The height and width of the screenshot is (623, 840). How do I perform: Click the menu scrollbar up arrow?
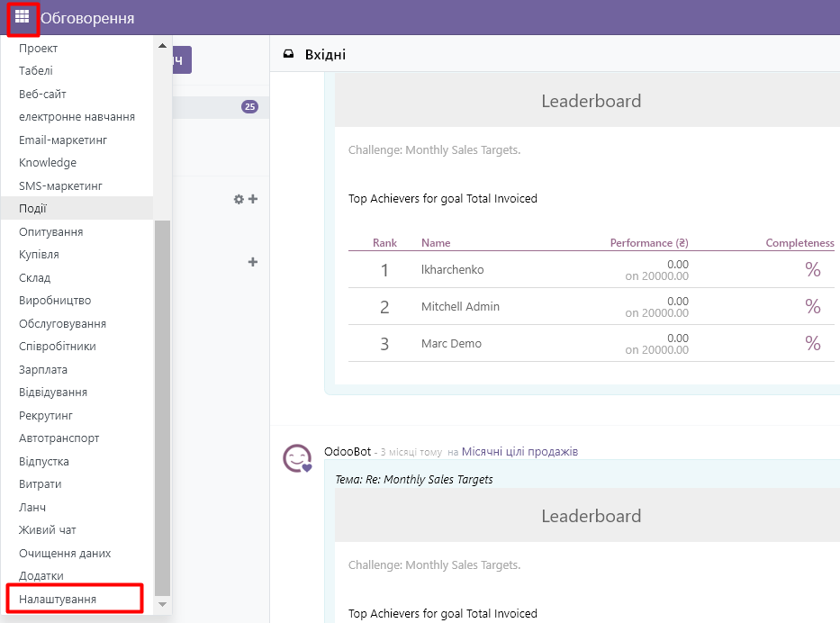[162, 46]
